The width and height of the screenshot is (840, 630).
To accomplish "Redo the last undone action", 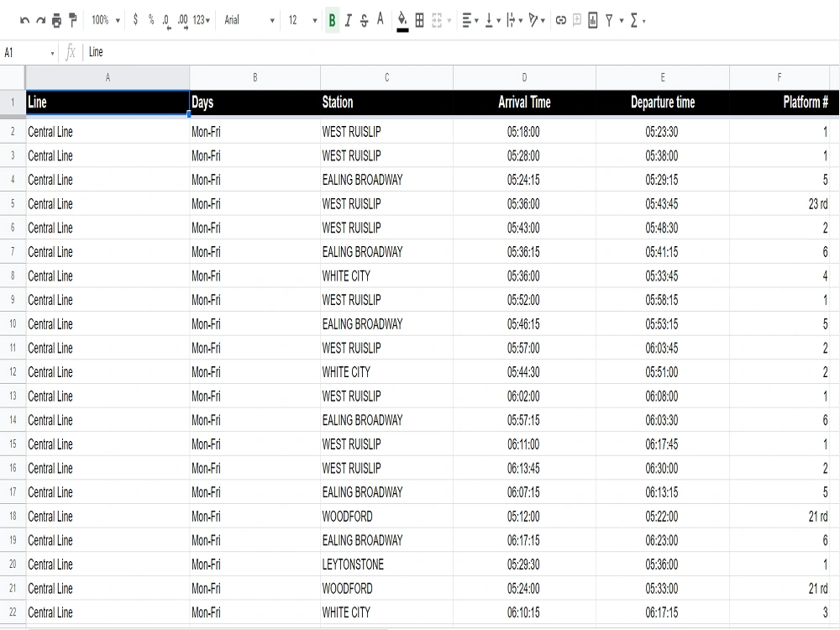I will click(x=40, y=21).
